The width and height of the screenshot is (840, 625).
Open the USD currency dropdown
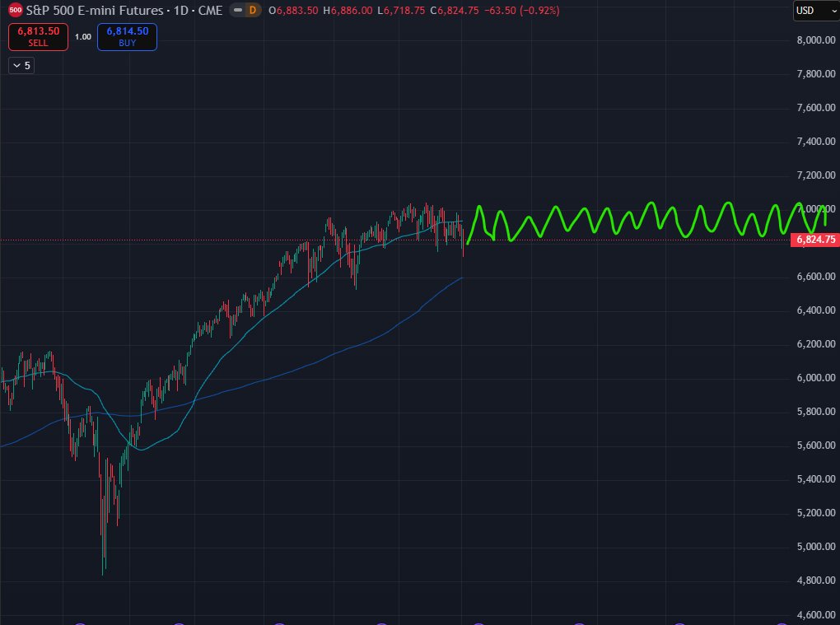click(x=816, y=10)
